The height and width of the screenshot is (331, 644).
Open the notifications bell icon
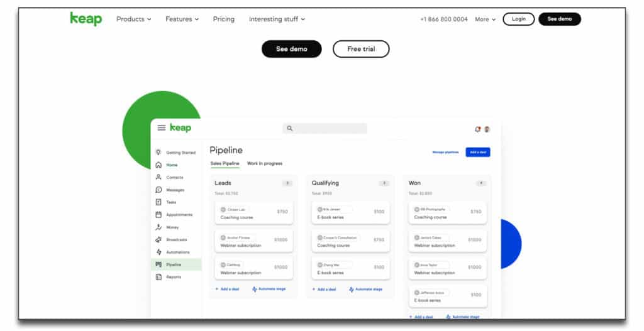tap(477, 129)
